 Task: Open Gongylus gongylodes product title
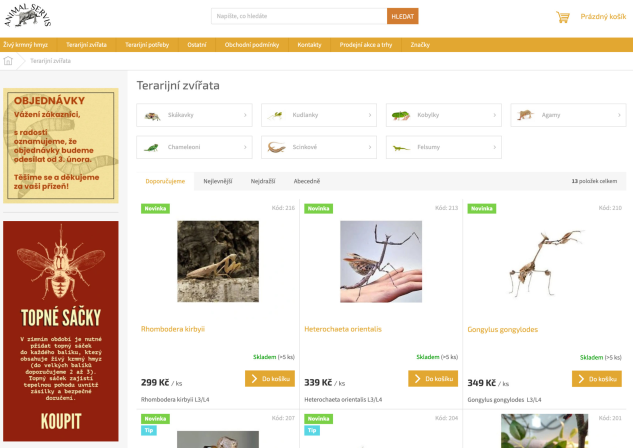point(503,329)
